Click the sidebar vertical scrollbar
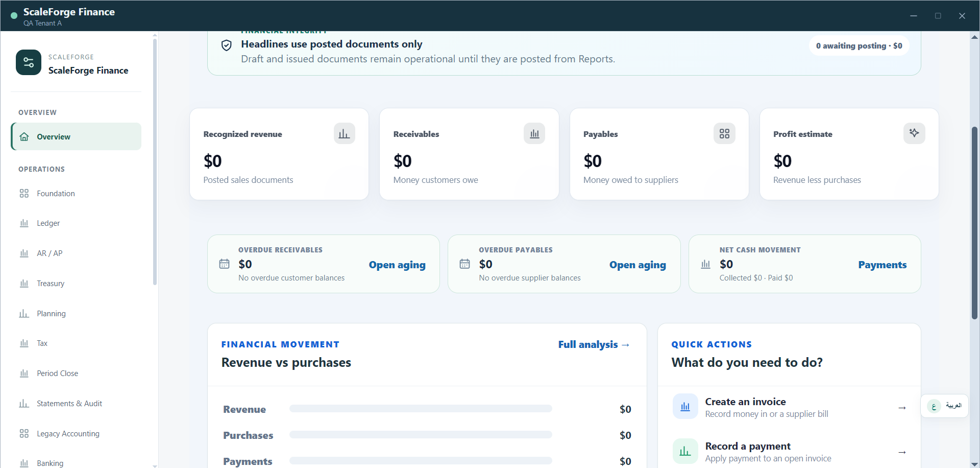The height and width of the screenshot is (468, 980). pyautogui.click(x=155, y=161)
